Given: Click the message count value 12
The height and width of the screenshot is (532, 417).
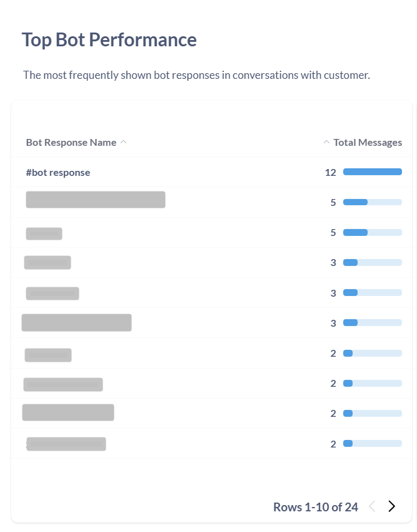Looking at the screenshot, I should (x=330, y=171).
